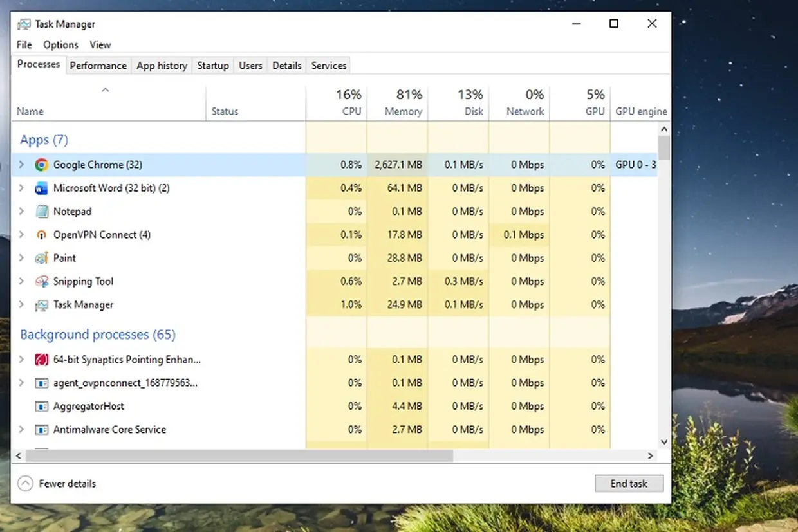Expand the 64-bit Synaptics Pointing row
The height and width of the screenshot is (532, 798).
coord(21,360)
